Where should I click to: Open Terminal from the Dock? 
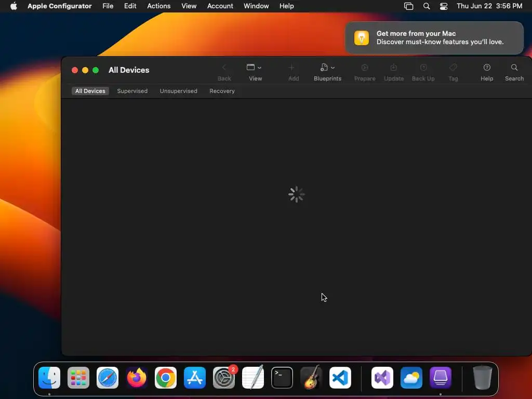(282, 378)
